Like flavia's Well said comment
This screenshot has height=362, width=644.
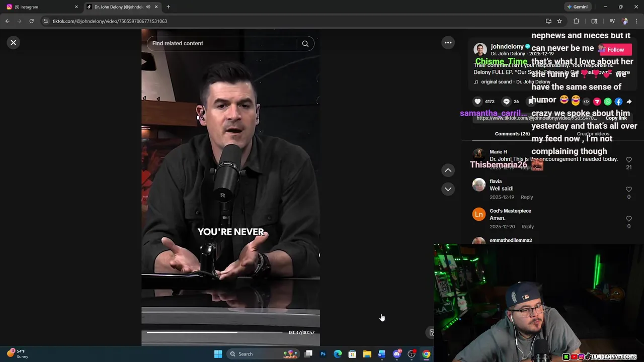pos(628,190)
